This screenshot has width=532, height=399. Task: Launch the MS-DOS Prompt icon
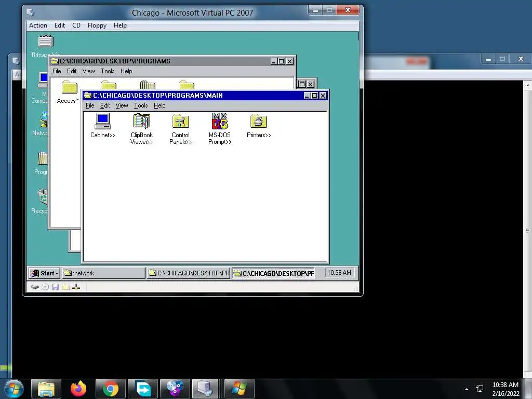[220, 121]
